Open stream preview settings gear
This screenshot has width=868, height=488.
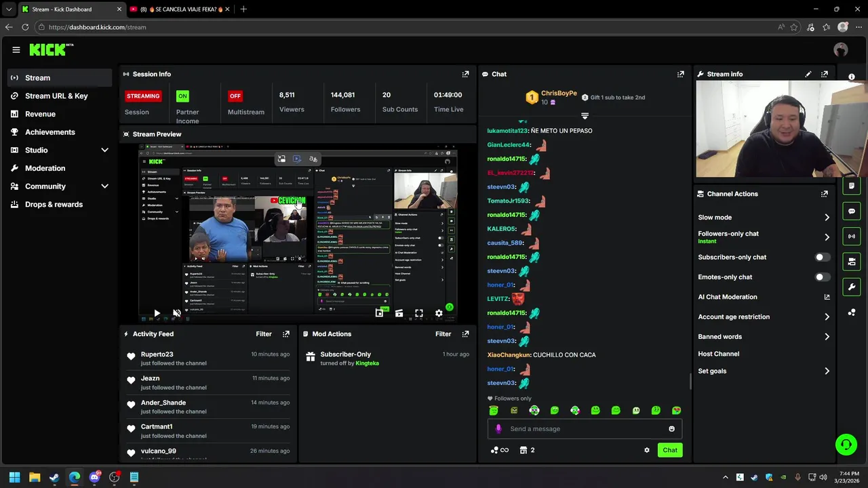(439, 313)
